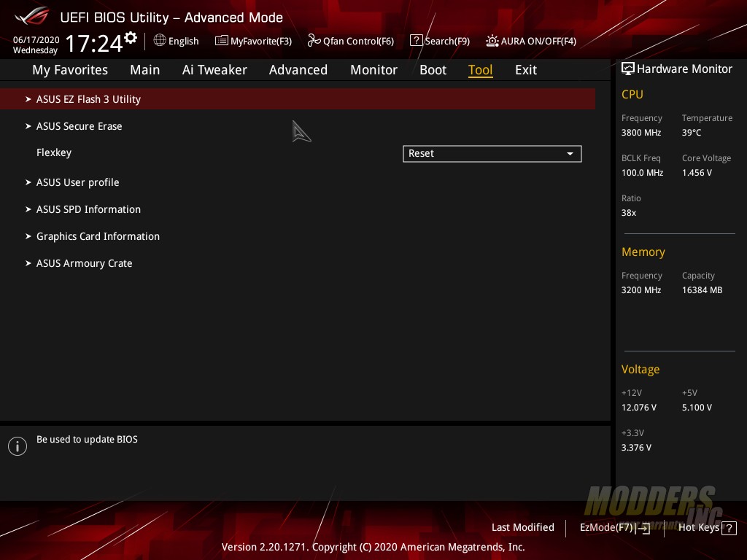Click the Hardware Monitor panel title
Viewport: 747px width, 560px height.
point(684,69)
